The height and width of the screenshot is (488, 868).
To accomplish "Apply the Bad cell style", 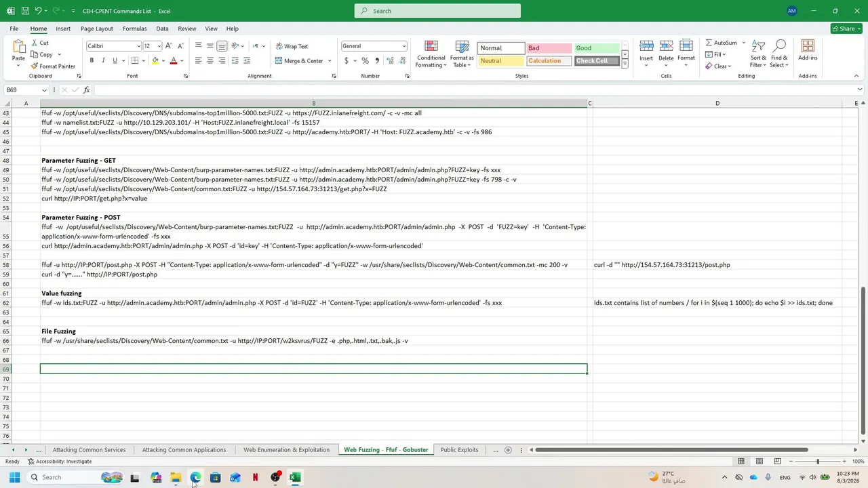I will pos(548,48).
